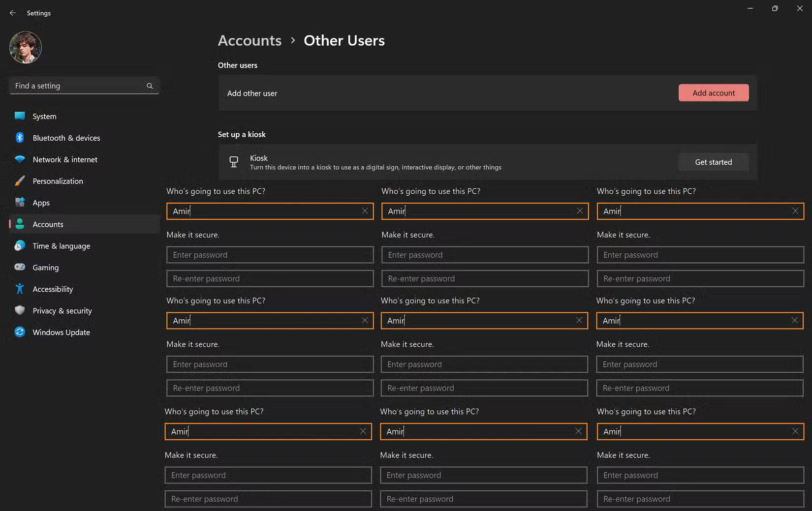Image resolution: width=812 pixels, height=511 pixels.
Task: Open Bluetooth & devices via its icon
Action: (x=20, y=138)
